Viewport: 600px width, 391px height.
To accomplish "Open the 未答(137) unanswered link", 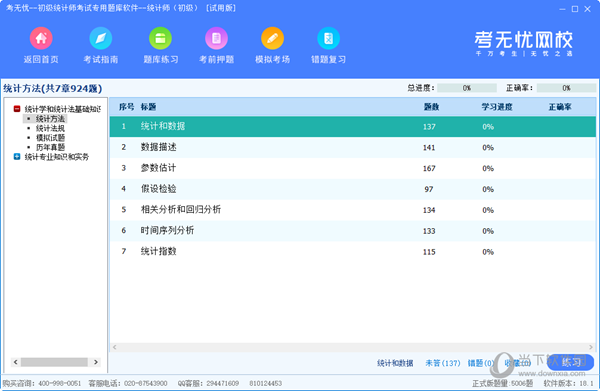I will pos(443,363).
